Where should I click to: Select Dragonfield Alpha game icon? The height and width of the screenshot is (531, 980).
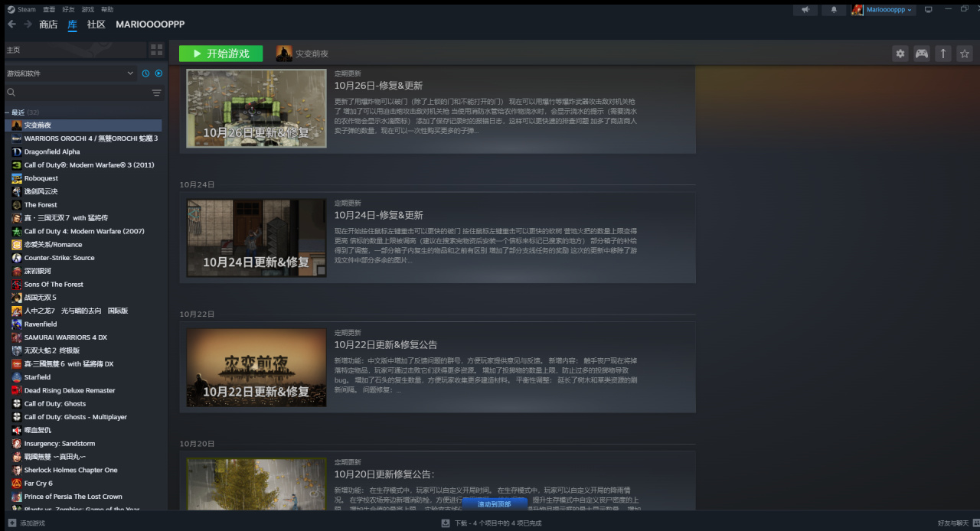coord(17,151)
